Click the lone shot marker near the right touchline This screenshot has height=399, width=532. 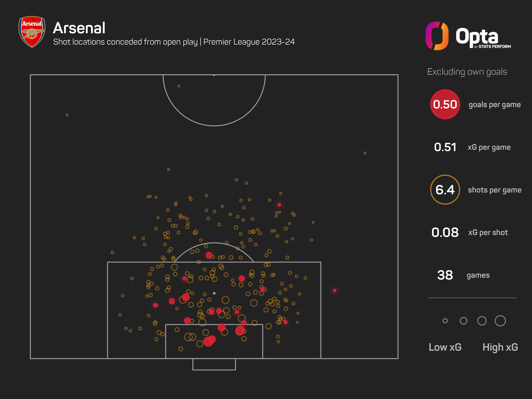(x=365, y=153)
